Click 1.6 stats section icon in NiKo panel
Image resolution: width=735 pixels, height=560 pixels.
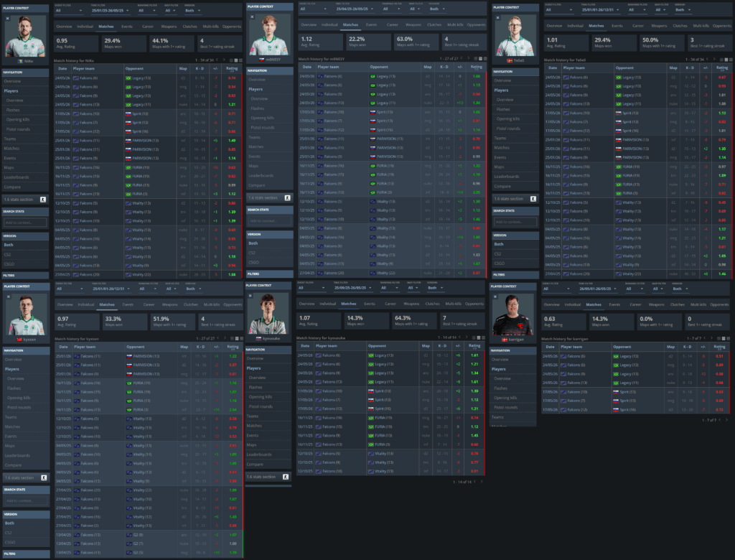coord(42,200)
